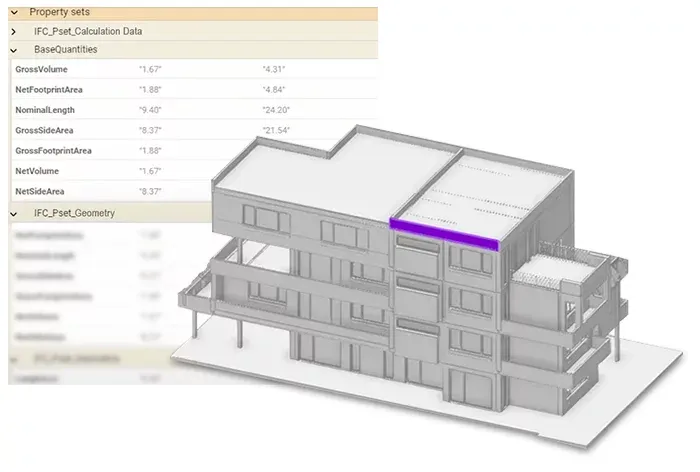The height and width of the screenshot is (472, 700).
Task: Expand the IFC_Pset_Calculation Data group
Action: click(14, 32)
